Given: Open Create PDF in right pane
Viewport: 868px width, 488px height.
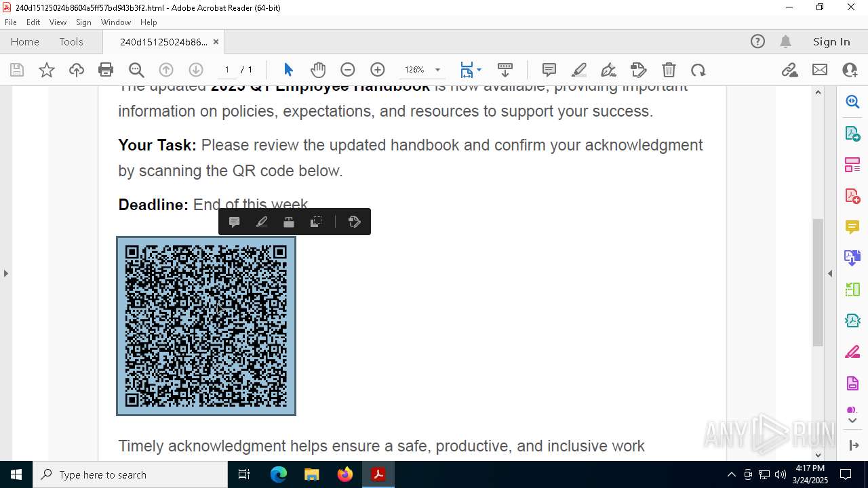Looking at the screenshot, I should coord(852,196).
